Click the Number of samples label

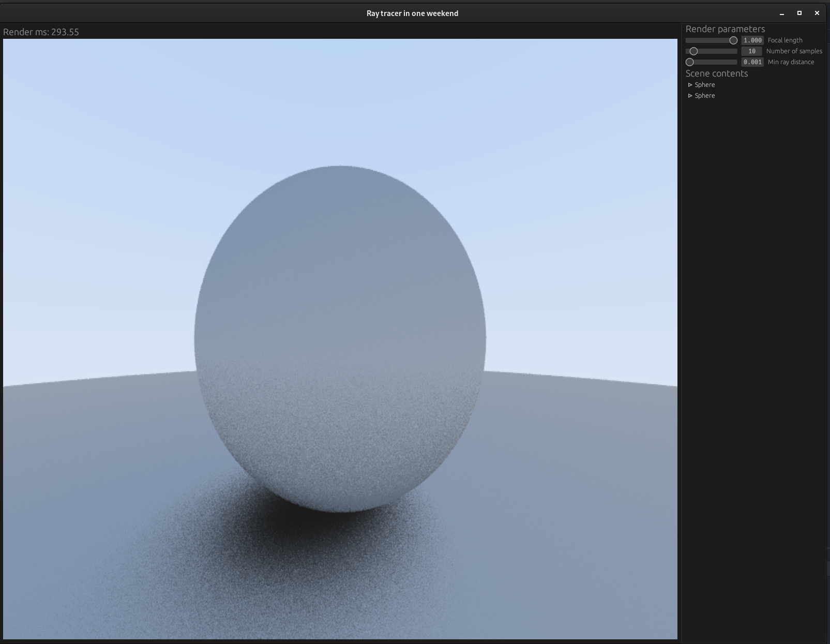[x=794, y=51]
